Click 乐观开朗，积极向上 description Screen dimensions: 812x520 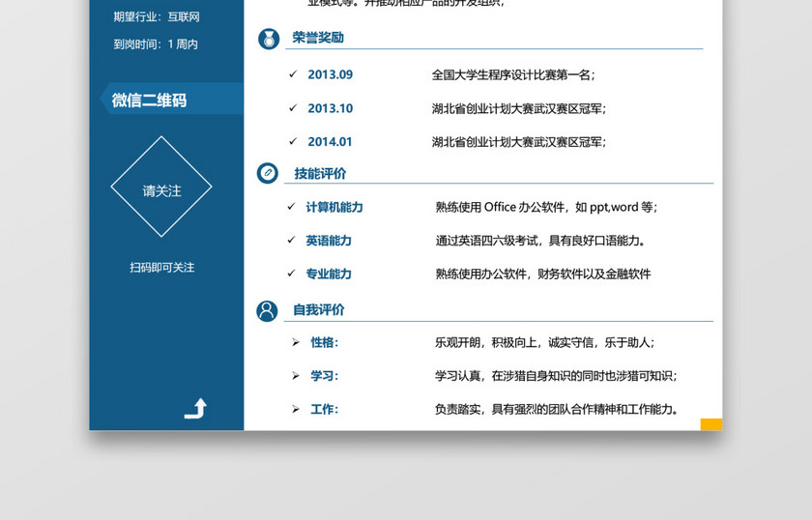[545, 342]
